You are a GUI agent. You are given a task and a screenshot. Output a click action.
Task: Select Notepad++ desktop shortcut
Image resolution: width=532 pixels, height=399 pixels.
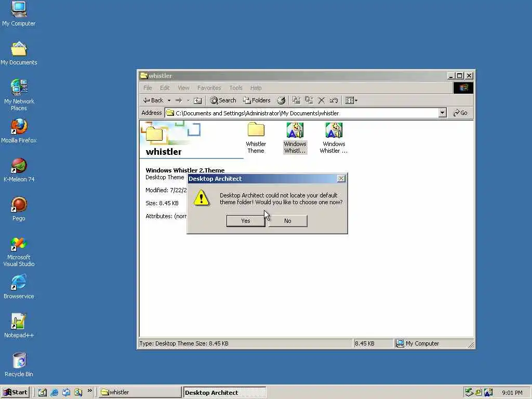[19, 326]
